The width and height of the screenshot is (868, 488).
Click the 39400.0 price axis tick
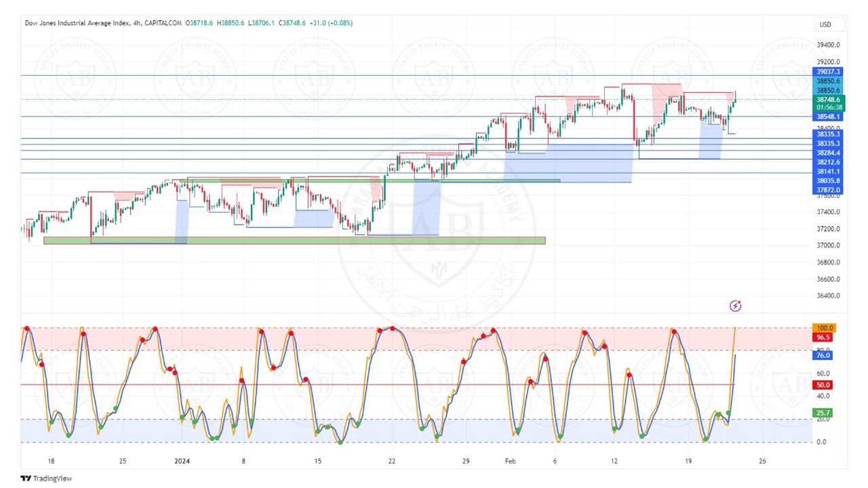pyautogui.click(x=828, y=45)
